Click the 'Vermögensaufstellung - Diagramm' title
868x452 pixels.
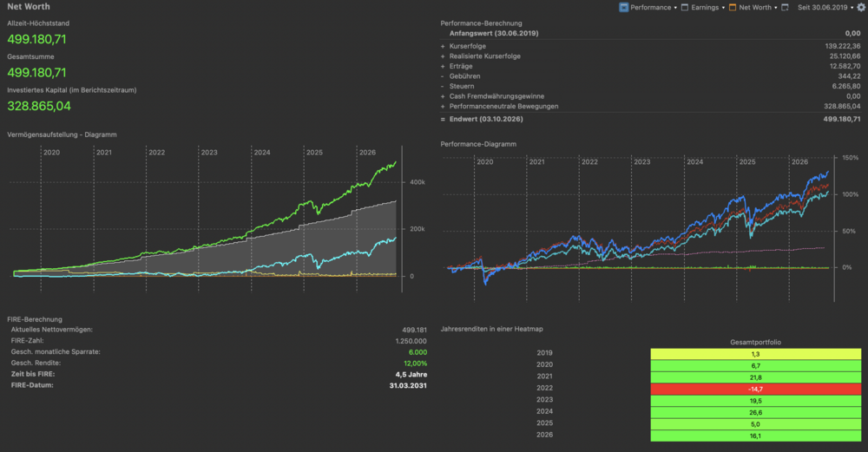[62, 134]
